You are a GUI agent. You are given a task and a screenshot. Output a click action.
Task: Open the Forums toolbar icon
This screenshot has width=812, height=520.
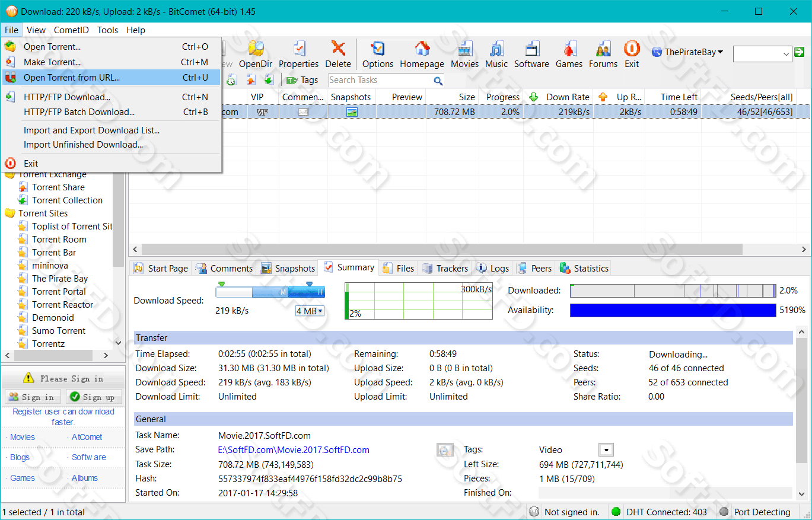[x=603, y=55]
